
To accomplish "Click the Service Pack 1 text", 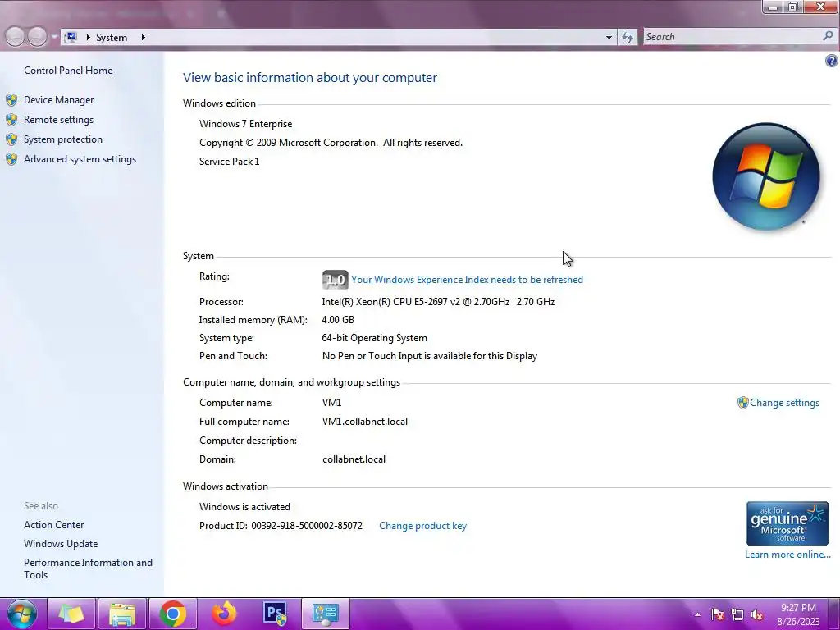I will [230, 162].
